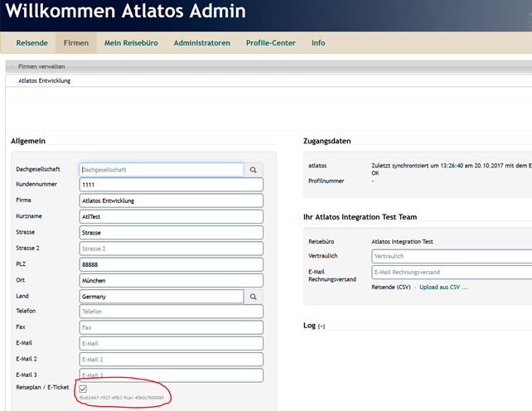The width and height of the screenshot is (532, 411).
Task: Click the Land field search magnifier icon
Action: point(253,297)
